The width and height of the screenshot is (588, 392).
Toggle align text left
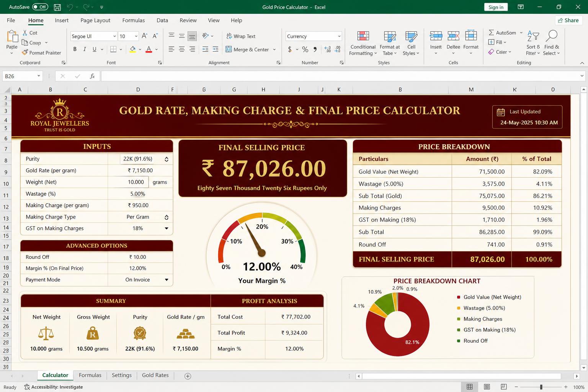coord(171,49)
